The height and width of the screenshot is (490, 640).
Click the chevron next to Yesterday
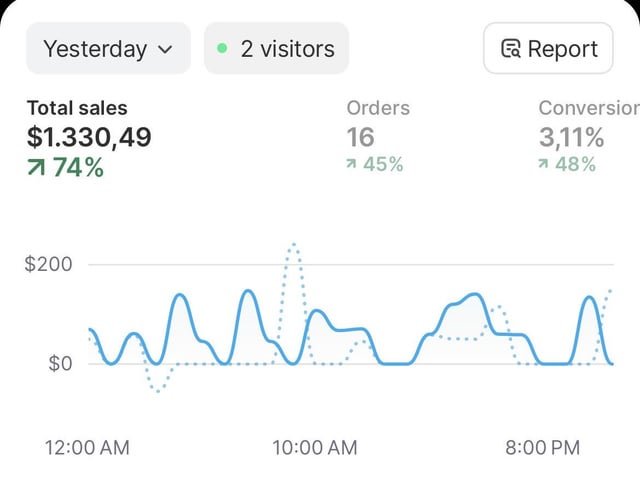(165, 49)
